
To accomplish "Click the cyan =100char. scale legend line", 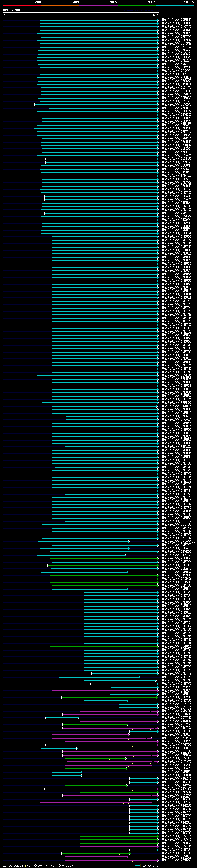I will (x=137, y=865).
